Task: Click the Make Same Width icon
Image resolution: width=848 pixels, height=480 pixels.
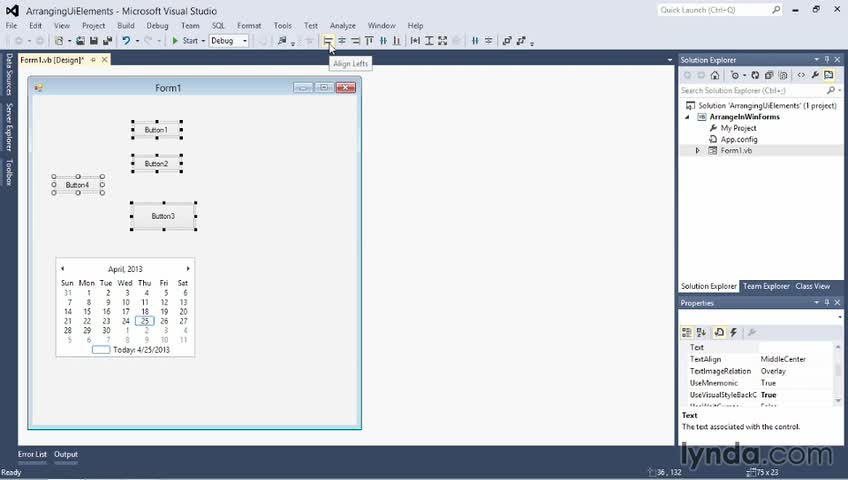Action: point(415,41)
